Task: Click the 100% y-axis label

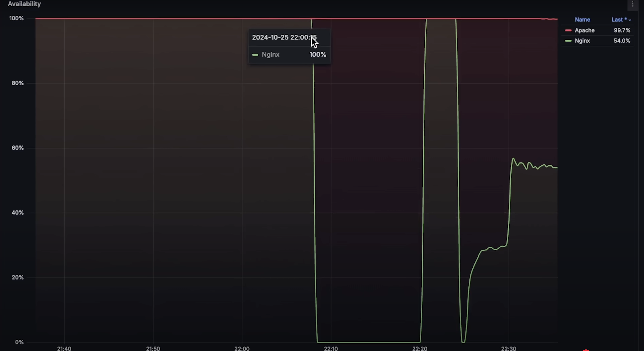Action: coord(16,18)
